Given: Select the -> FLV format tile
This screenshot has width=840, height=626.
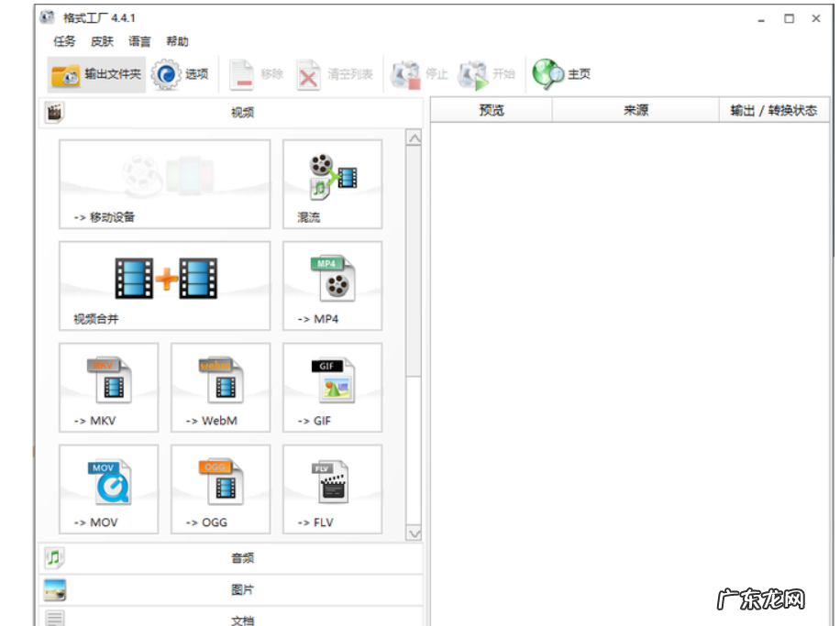Looking at the screenshot, I should [x=332, y=489].
